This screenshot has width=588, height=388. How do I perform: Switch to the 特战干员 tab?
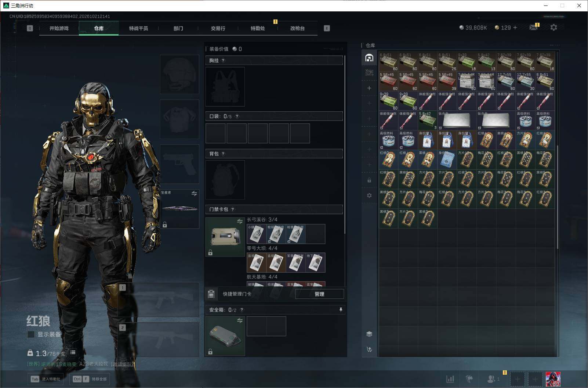[138, 28]
